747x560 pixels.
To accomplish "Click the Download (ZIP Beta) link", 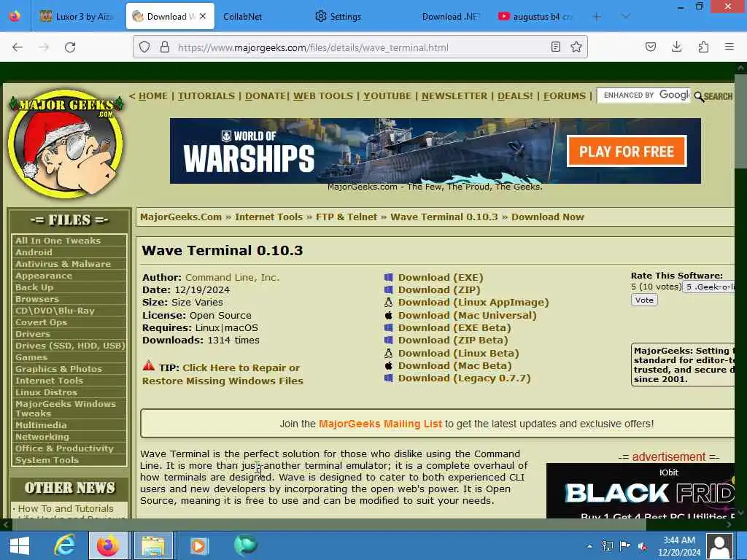I will (x=453, y=340).
